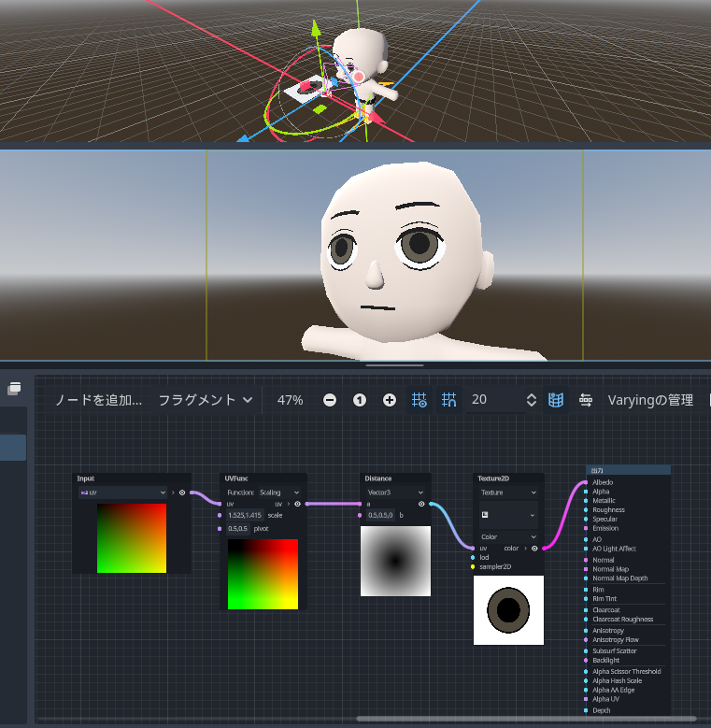Viewport: 711px width, 728px height.
Task: Open the フラグメント shader mode dropdown
Action: click(x=206, y=400)
